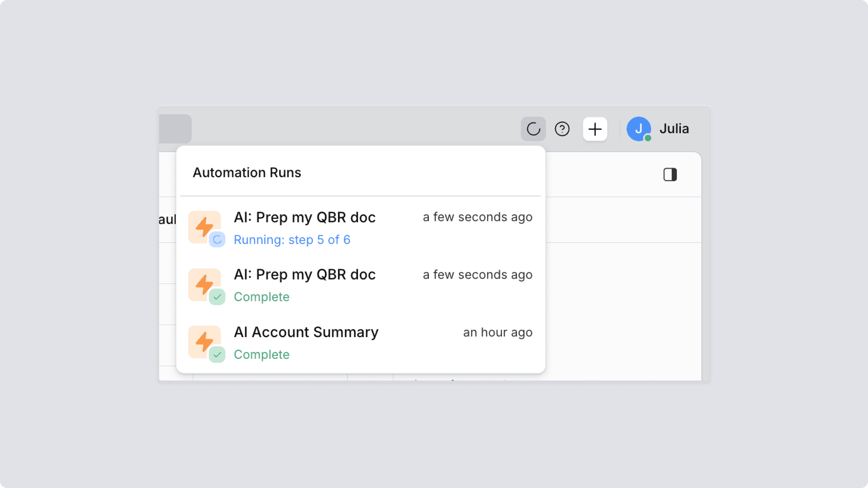Toggle the right sidebar panel icon
Image resolution: width=868 pixels, height=488 pixels.
click(x=670, y=174)
